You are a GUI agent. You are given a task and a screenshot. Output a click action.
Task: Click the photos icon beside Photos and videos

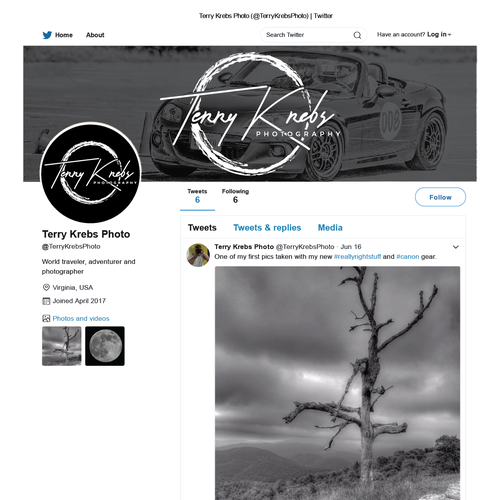click(x=46, y=318)
